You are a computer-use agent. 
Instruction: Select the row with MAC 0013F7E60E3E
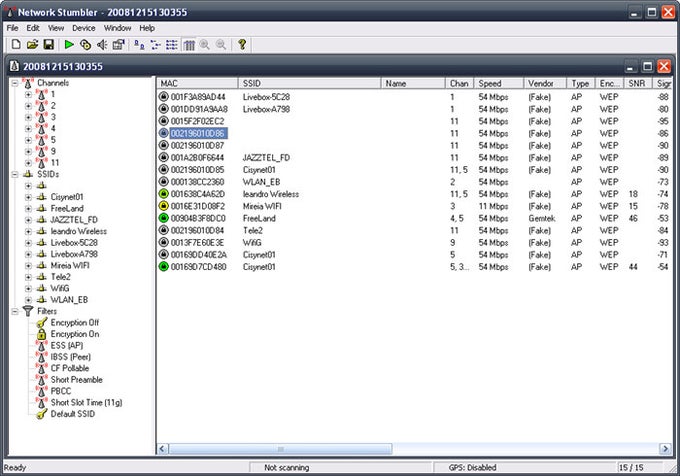point(415,242)
